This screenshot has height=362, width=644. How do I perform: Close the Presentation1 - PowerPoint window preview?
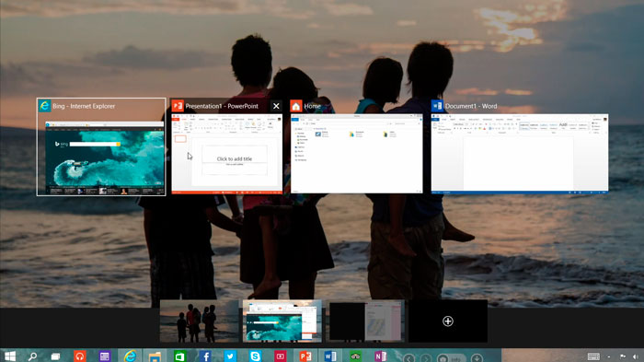[276, 106]
